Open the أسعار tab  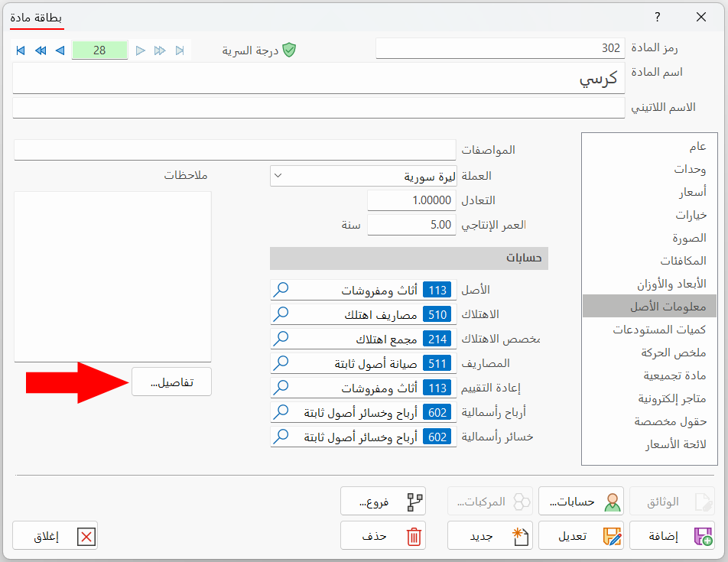click(649, 192)
